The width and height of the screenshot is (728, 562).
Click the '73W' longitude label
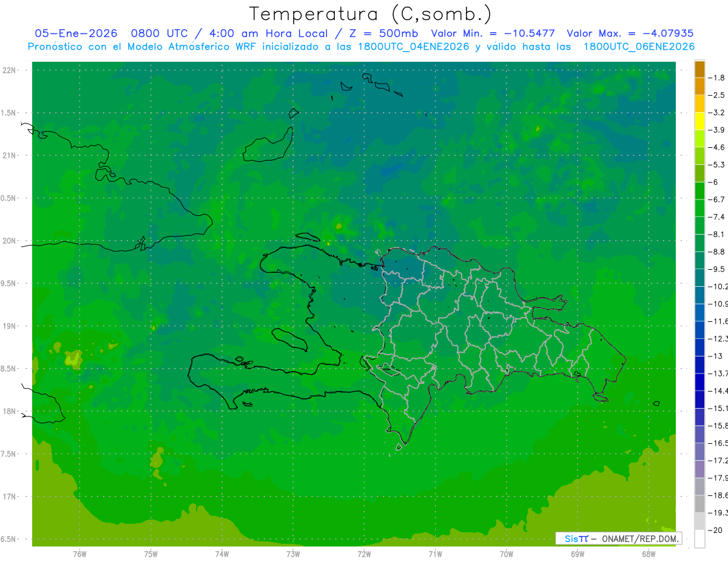coord(293,554)
